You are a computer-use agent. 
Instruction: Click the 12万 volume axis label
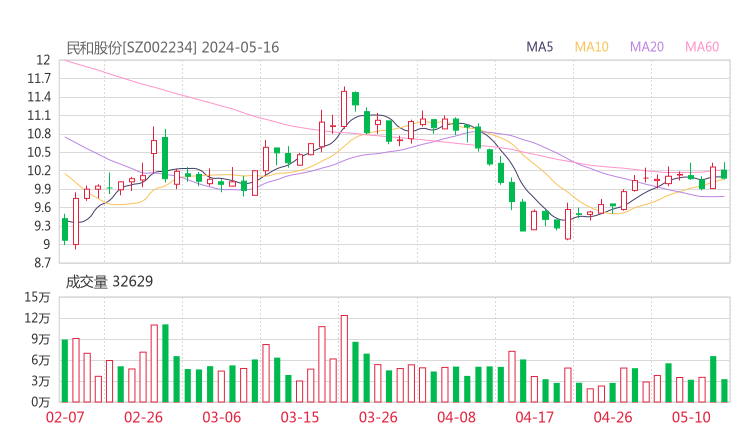pos(37,318)
